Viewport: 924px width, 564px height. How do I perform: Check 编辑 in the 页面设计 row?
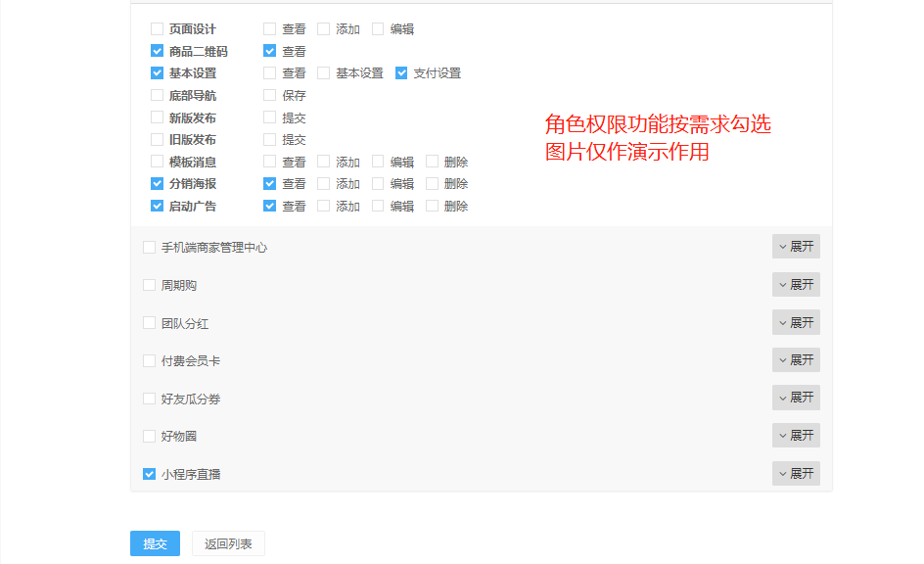tap(378, 28)
